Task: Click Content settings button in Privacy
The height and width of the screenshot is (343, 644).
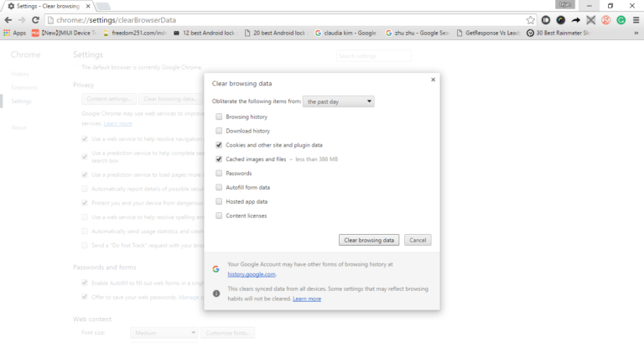Action: [109, 99]
